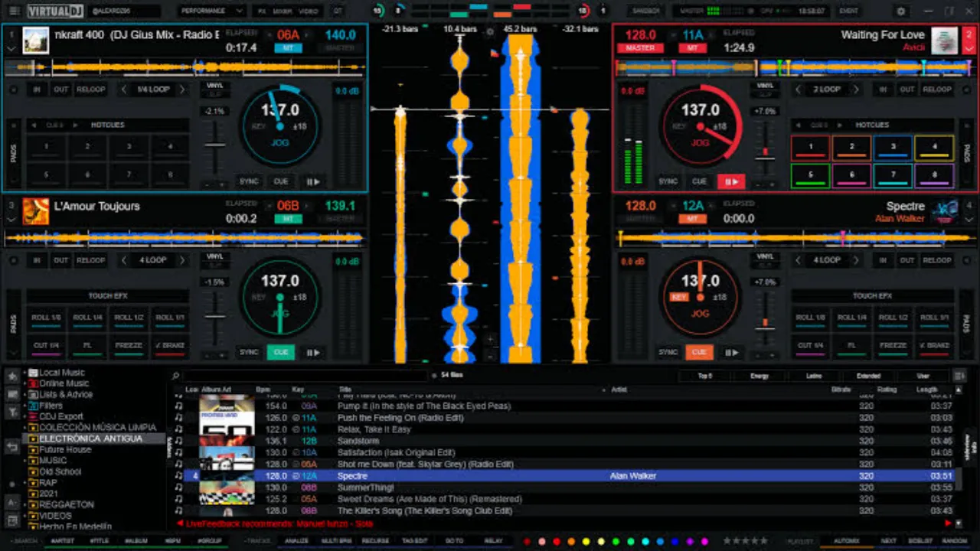Open browser options icon beside User tab
Viewport: 980px width, 551px height.
point(959,376)
